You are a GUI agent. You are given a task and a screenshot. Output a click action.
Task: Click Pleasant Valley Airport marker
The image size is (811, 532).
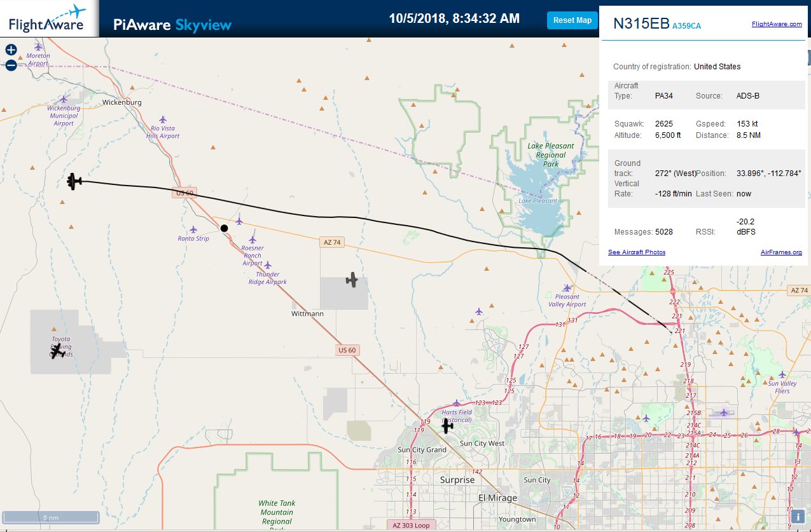(x=567, y=288)
